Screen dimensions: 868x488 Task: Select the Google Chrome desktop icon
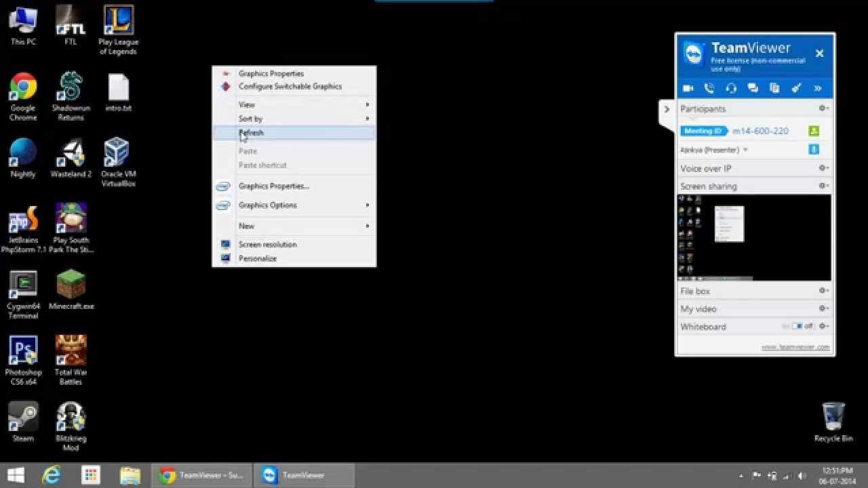coord(23,97)
